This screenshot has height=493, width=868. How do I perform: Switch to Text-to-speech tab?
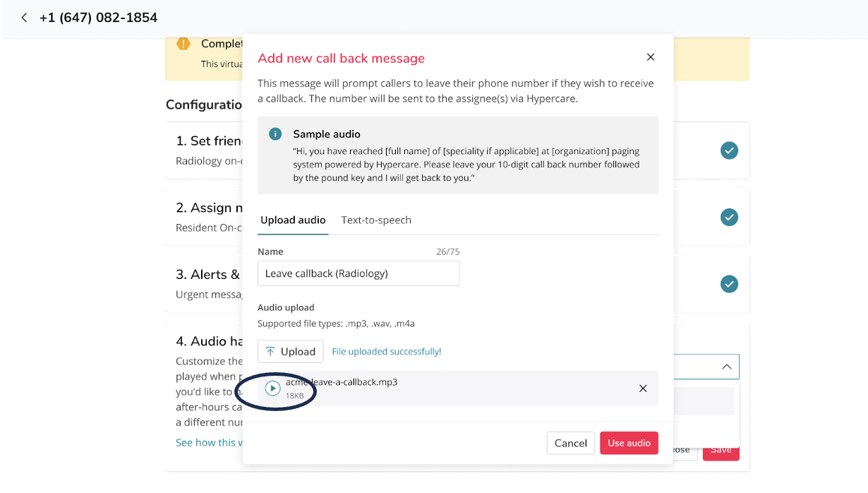tap(376, 220)
